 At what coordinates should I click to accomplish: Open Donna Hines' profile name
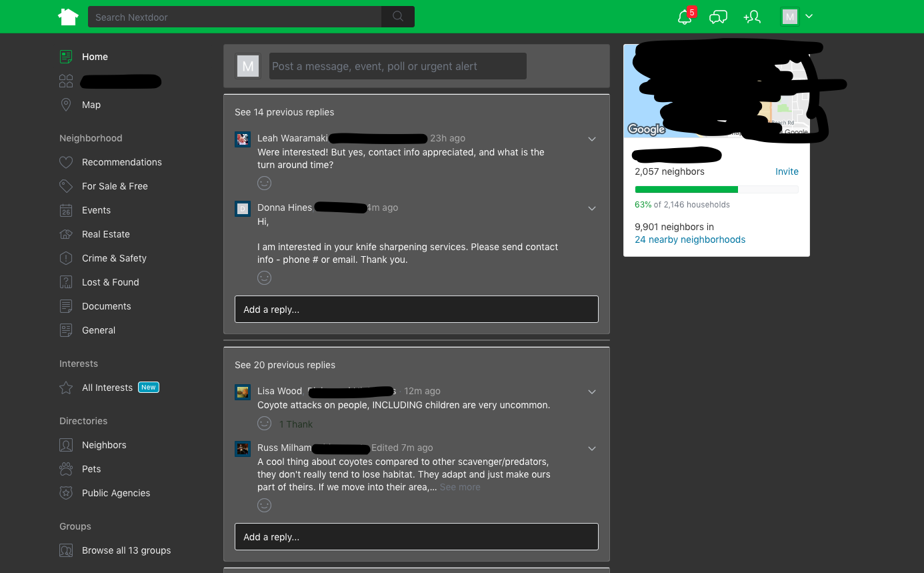285,207
